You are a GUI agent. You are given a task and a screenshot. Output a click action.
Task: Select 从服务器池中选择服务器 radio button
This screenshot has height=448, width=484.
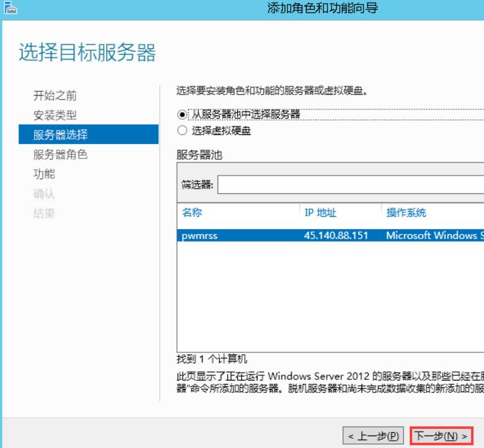click(182, 115)
